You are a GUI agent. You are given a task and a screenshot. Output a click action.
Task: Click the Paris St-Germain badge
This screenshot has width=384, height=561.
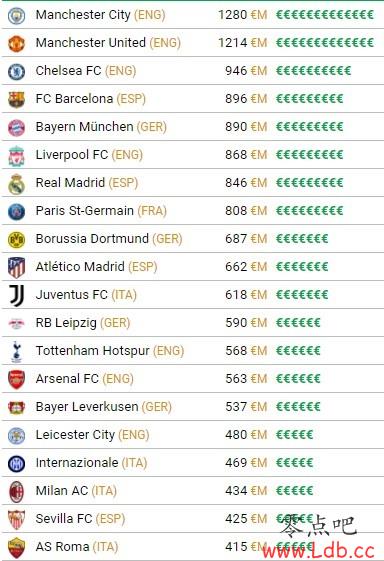tap(16, 212)
